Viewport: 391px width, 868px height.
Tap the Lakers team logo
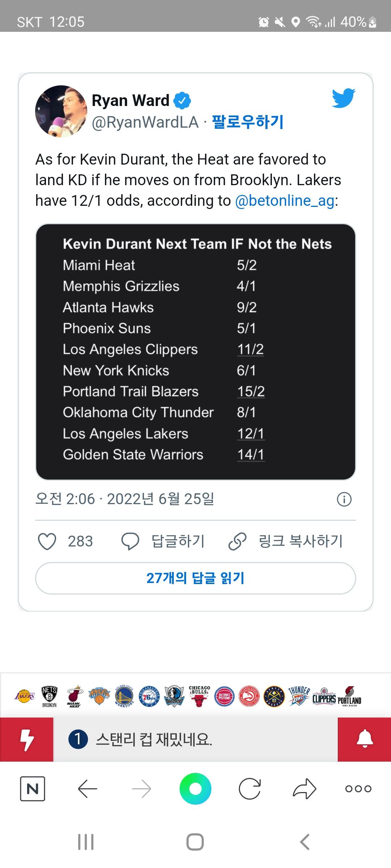coord(25,696)
